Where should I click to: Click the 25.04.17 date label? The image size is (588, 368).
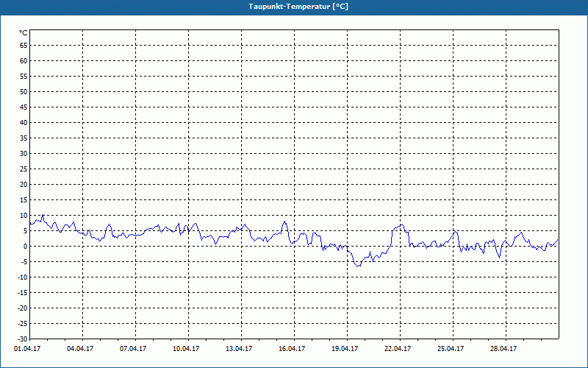[450, 349]
